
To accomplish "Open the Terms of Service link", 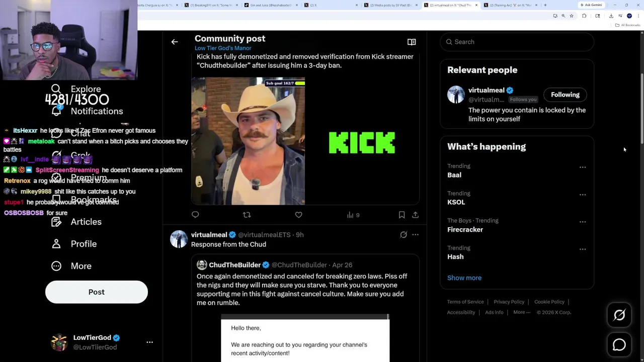I will pyautogui.click(x=465, y=302).
